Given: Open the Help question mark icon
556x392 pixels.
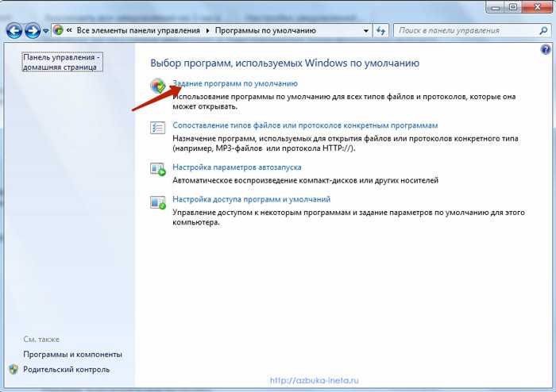Looking at the screenshot, I should pyautogui.click(x=546, y=49).
